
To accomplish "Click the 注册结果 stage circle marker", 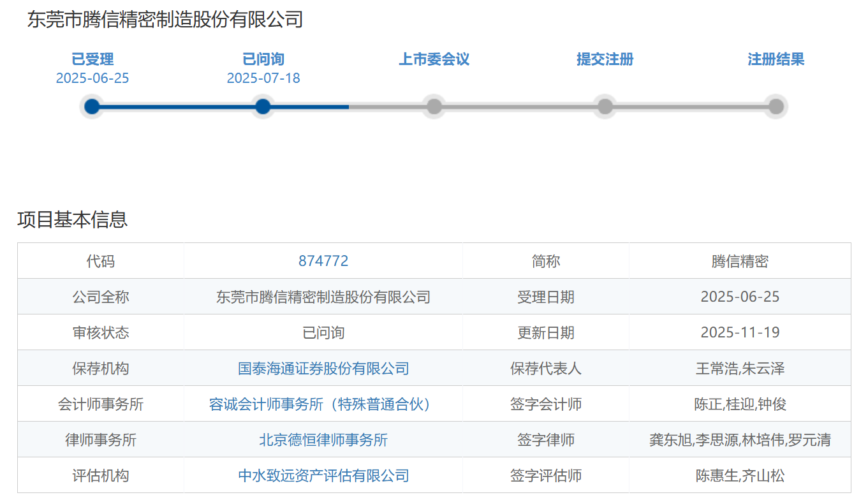I will [x=776, y=107].
